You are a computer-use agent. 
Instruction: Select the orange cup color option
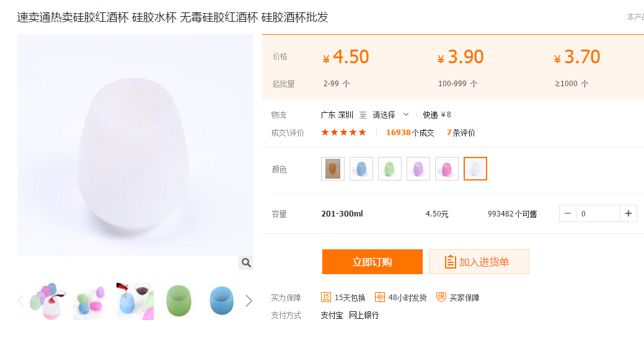(333, 169)
